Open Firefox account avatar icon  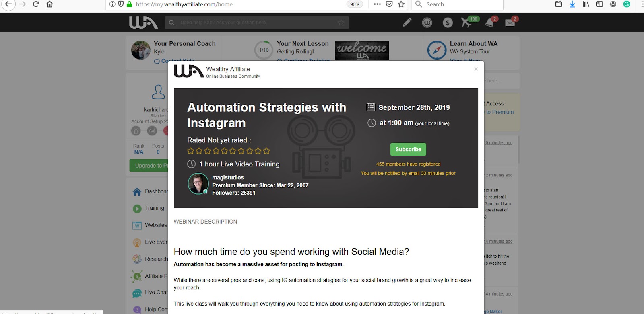click(613, 4)
